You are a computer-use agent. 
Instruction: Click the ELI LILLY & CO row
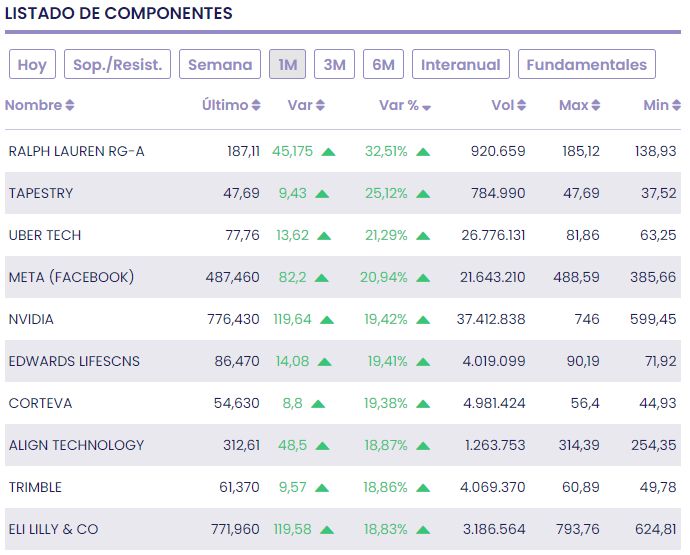[x=54, y=530]
